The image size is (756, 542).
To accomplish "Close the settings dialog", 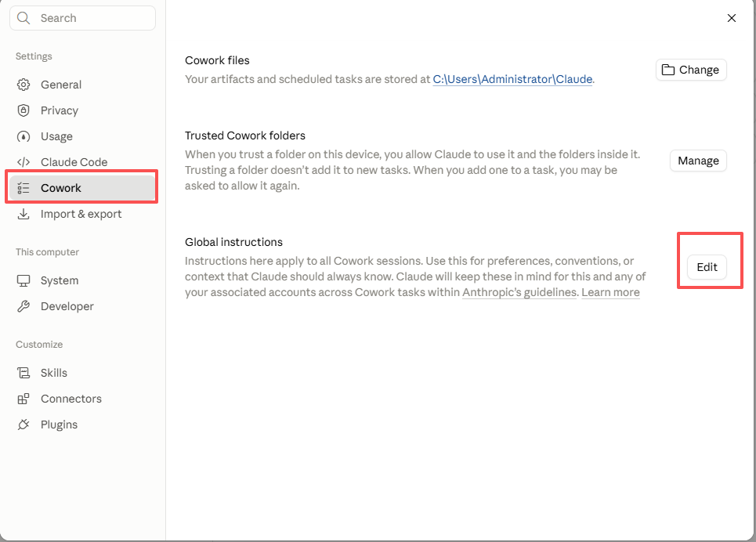I will [732, 18].
